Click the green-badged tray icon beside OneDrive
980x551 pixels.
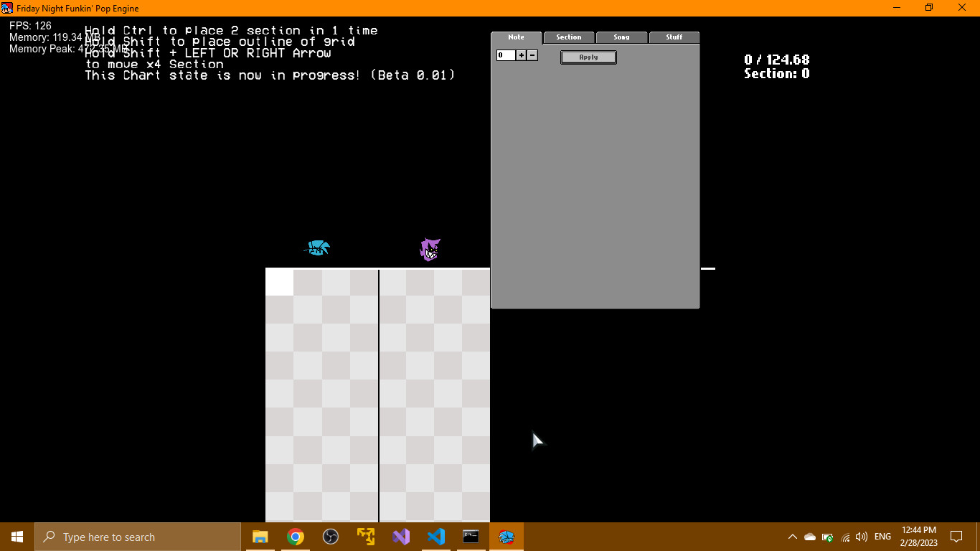tap(827, 537)
